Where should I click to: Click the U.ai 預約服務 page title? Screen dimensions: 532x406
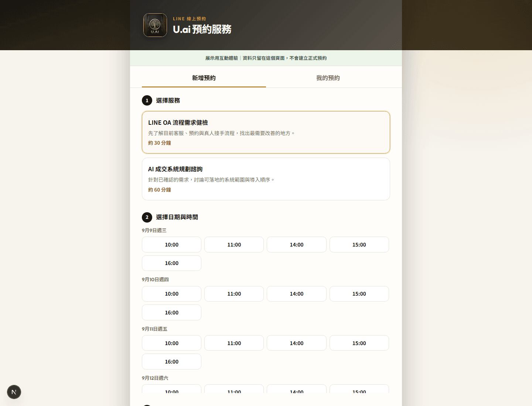click(202, 29)
